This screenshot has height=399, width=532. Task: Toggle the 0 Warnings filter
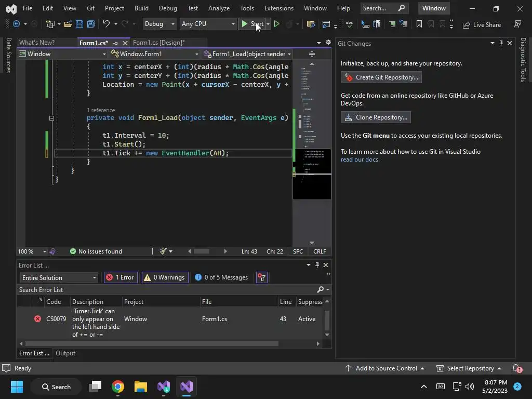click(164, 277)
